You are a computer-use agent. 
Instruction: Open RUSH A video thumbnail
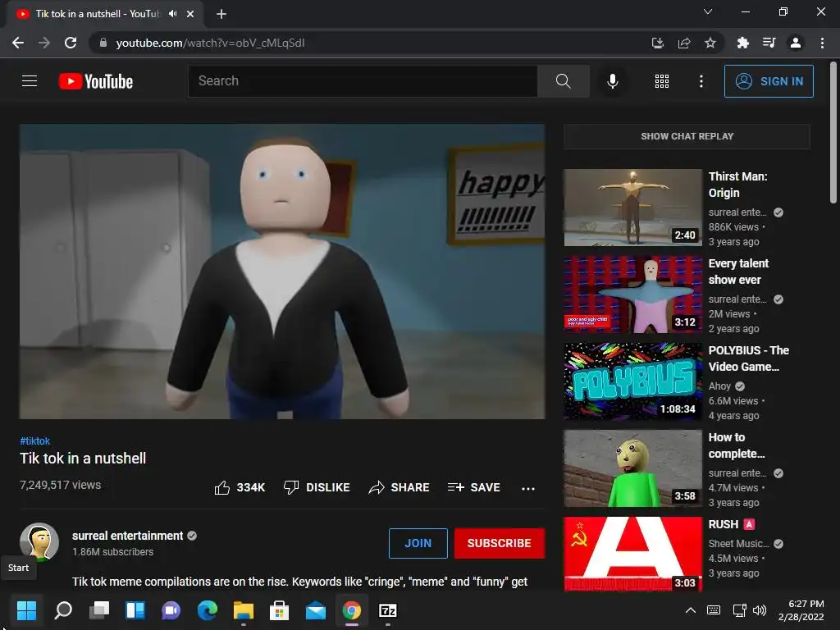[x=632, y=554]
